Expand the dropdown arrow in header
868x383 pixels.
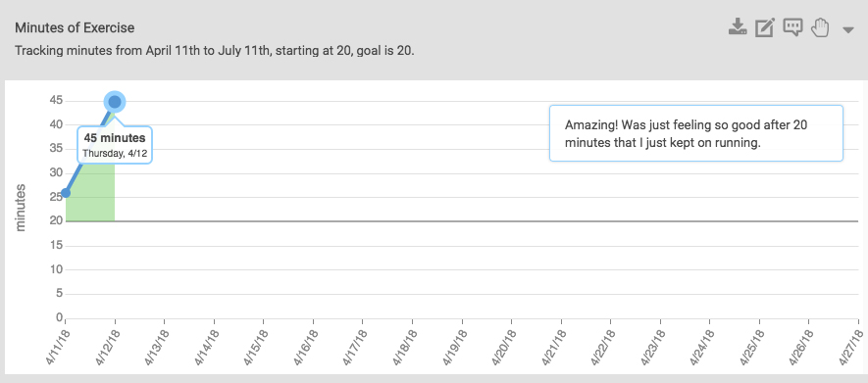pyautogui.click(x=848, y=29)
